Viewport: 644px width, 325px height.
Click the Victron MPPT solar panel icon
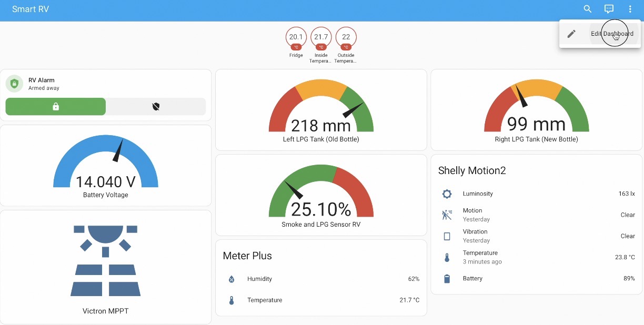(x=105, y=260)
